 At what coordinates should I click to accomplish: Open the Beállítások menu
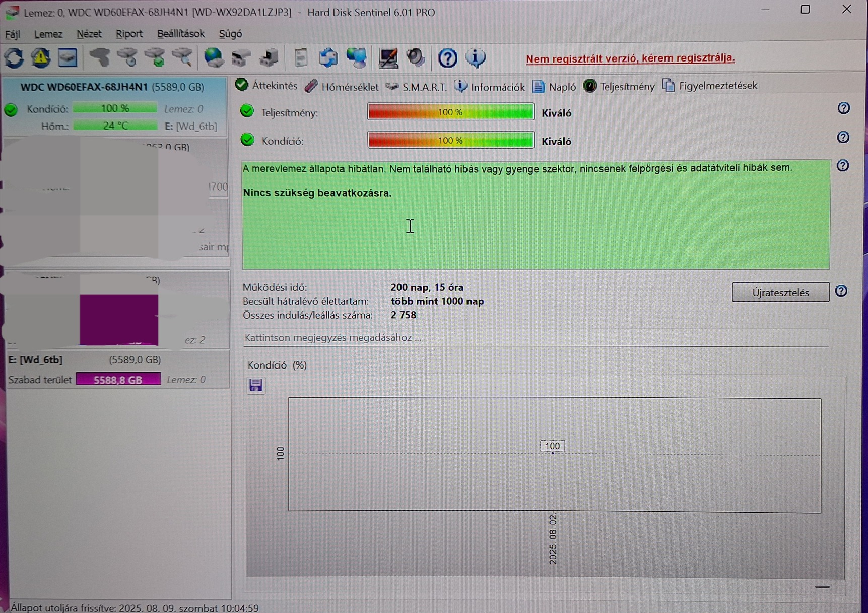click(181, 34)
